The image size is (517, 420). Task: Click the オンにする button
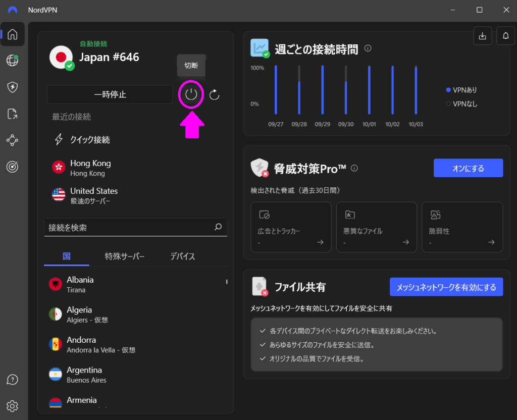click(468, 168)
